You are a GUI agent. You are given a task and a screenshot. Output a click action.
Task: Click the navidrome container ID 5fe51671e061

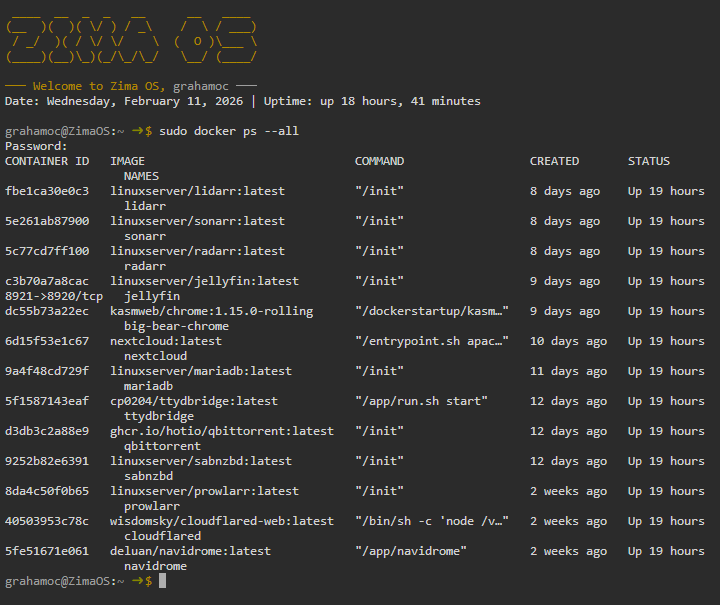tap(46, 551)
